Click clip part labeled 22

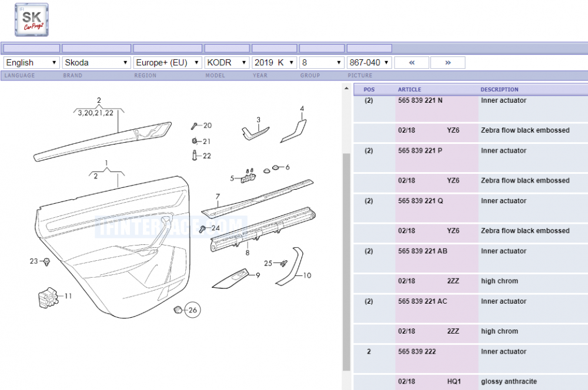[x=194, y=155]
